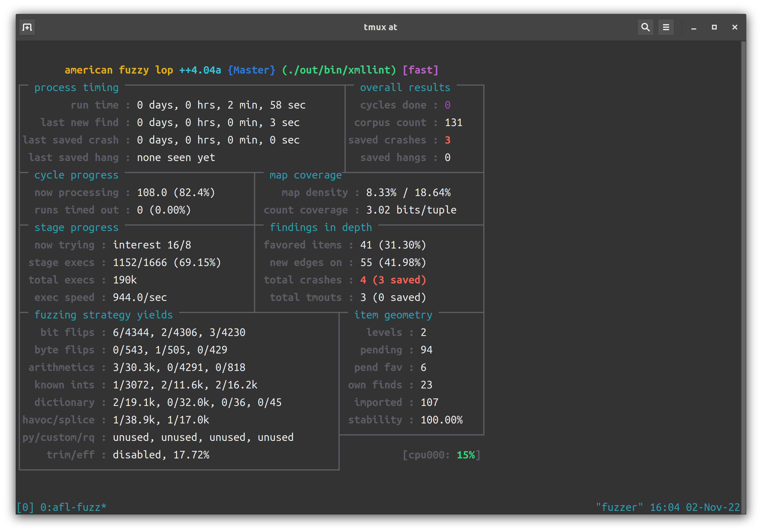Select the cycles done value of 0
Image resolution: width=762 pixels, height=532 pixels.
point(447,105)
